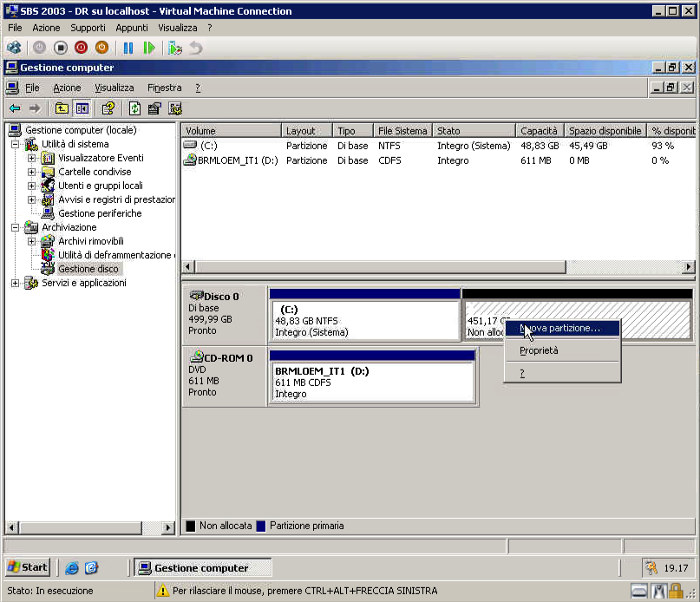Sort by Spazio disponibile column header
The width and height of the screenshot is (700, 602).
tap(605, 130)
